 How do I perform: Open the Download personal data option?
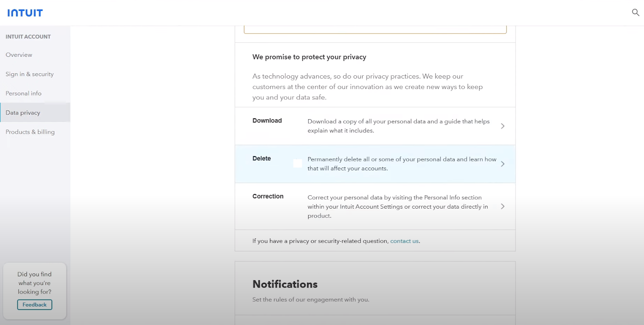click(x=375, y=126)
